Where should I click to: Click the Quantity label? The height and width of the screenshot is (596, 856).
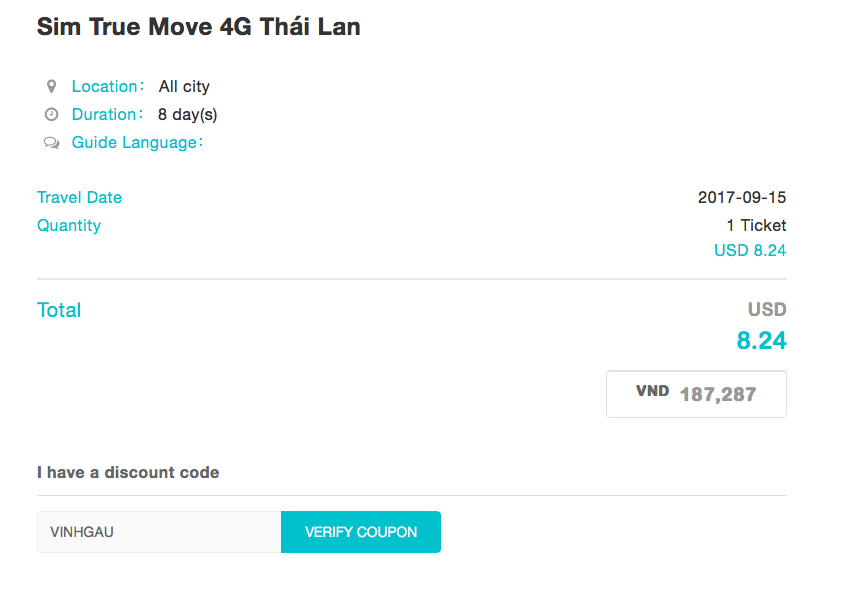click(69, 226)
